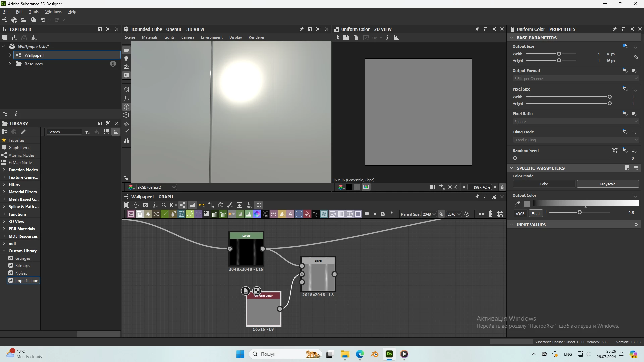Click the Text node icon in graph toolbar
The width and height of the screenshot is (644, 362).
tap(290, 214)
